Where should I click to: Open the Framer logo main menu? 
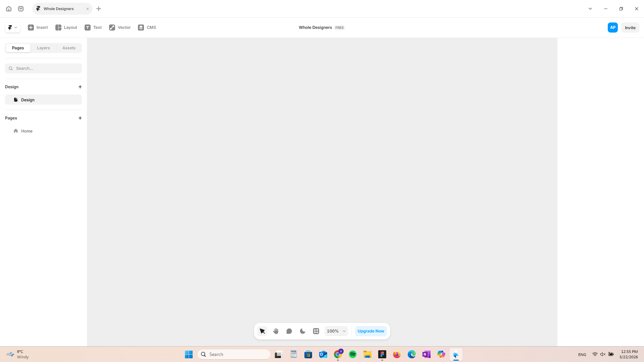tap(12, 28)
